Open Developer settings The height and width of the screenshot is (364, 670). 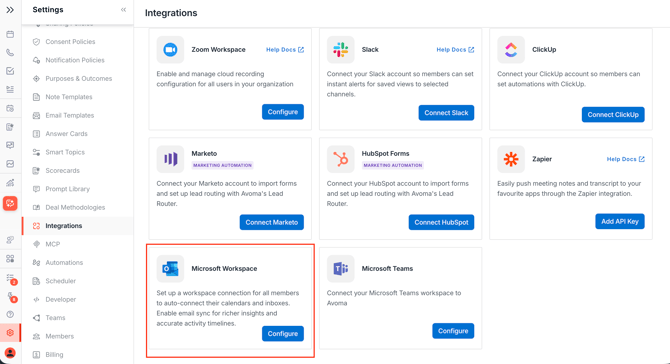61,299
